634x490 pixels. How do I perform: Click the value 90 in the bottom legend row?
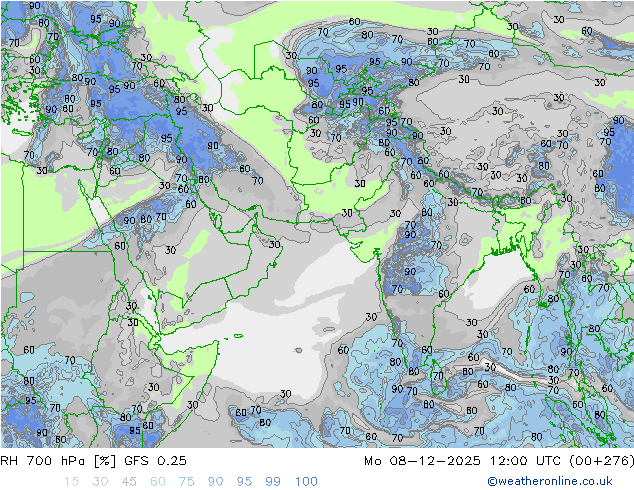(x=216, y=482)
